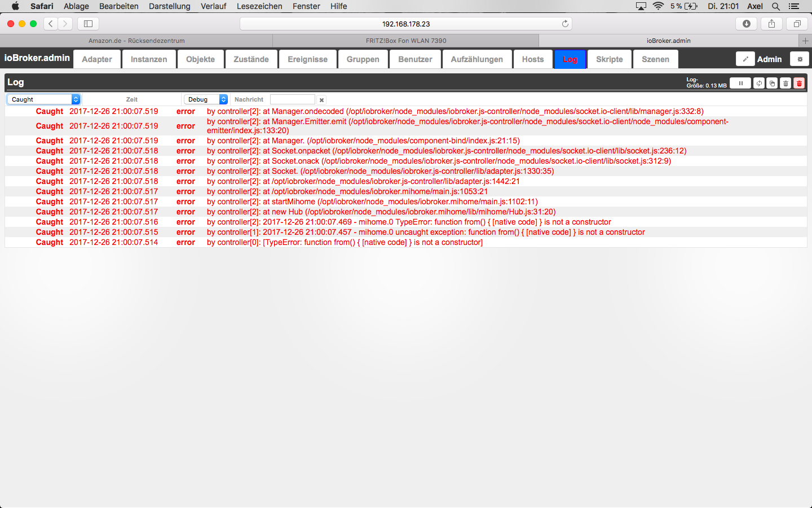
Task: Open the Hilfe menu
Action: 339,6
